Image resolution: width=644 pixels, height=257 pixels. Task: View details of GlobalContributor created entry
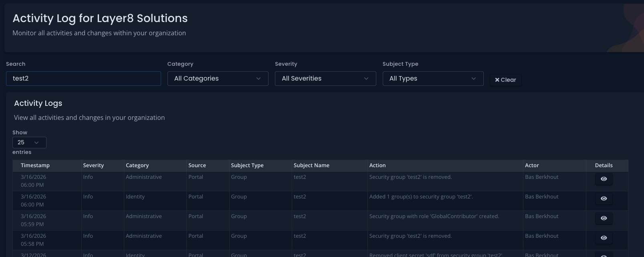[604, 218]
